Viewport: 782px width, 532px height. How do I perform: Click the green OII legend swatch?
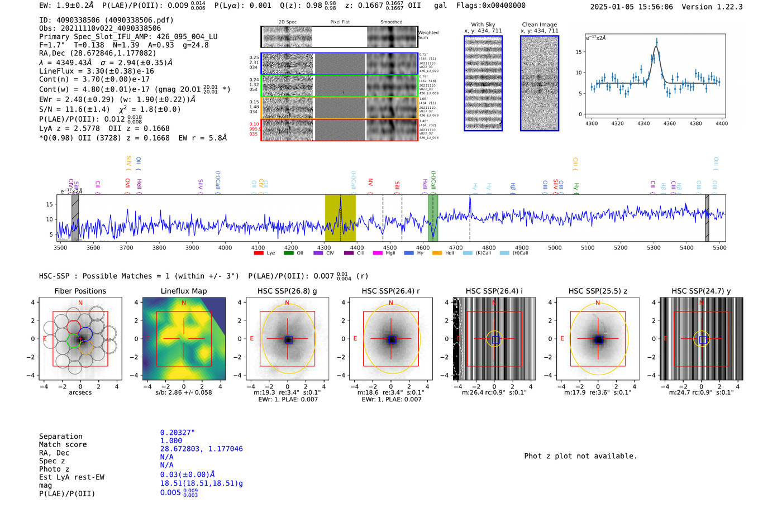288,253
